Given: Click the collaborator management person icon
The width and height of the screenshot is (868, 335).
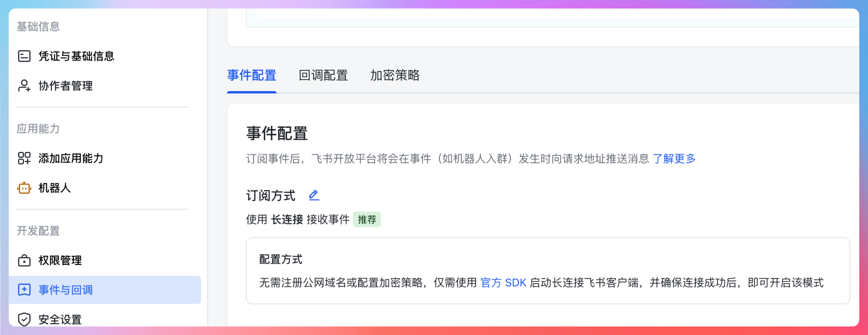Looking at the screenshot, I should click(24, 86).
